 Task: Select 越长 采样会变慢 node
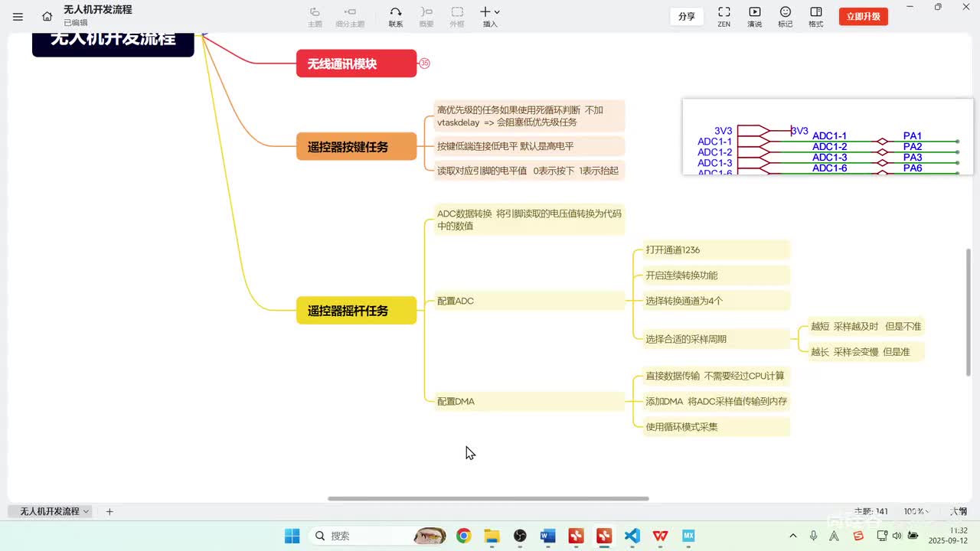pos(866,352)
